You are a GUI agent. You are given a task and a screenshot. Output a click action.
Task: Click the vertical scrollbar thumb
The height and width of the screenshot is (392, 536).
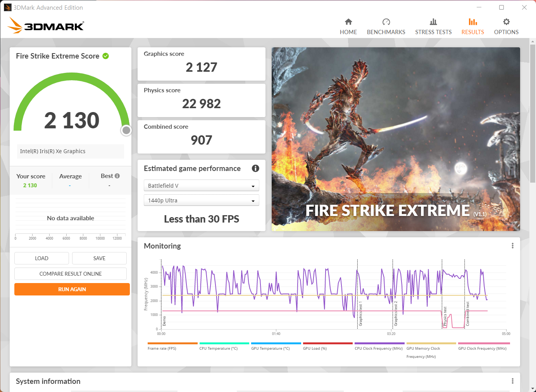[533, 114]
